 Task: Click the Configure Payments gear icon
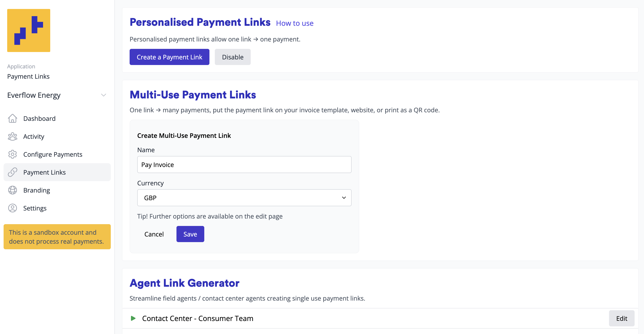[13, 154]
